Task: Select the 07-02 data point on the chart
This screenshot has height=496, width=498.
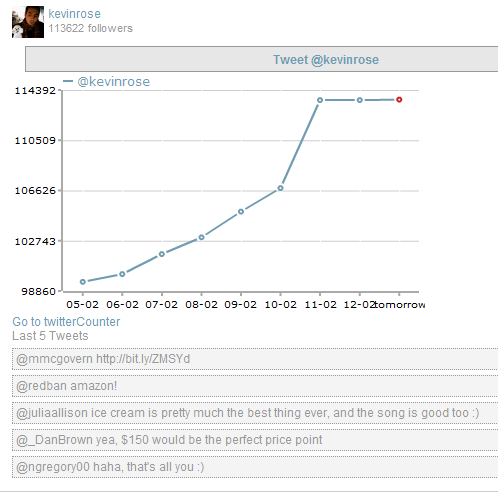Action: 162,254
